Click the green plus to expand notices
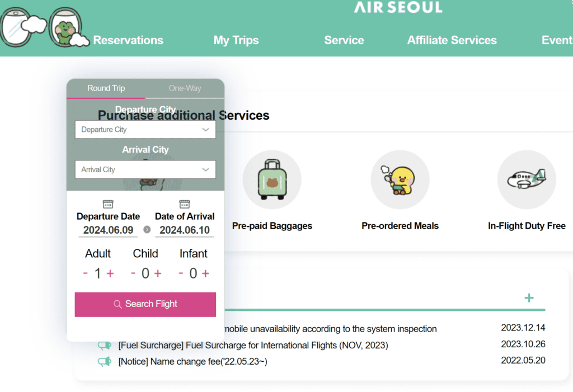Viewport: 573px width, 392px height. tap(529, 298)
